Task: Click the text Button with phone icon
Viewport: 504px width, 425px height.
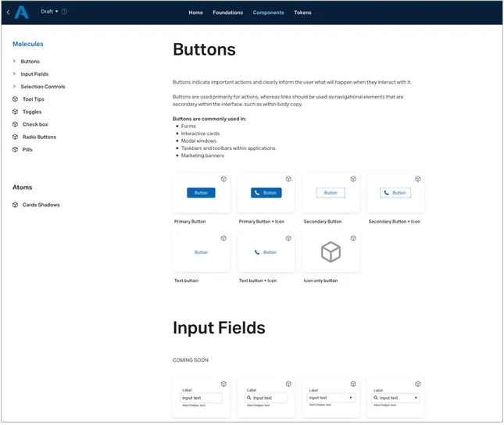Action: pyautogui.click(x=266, y=252)
